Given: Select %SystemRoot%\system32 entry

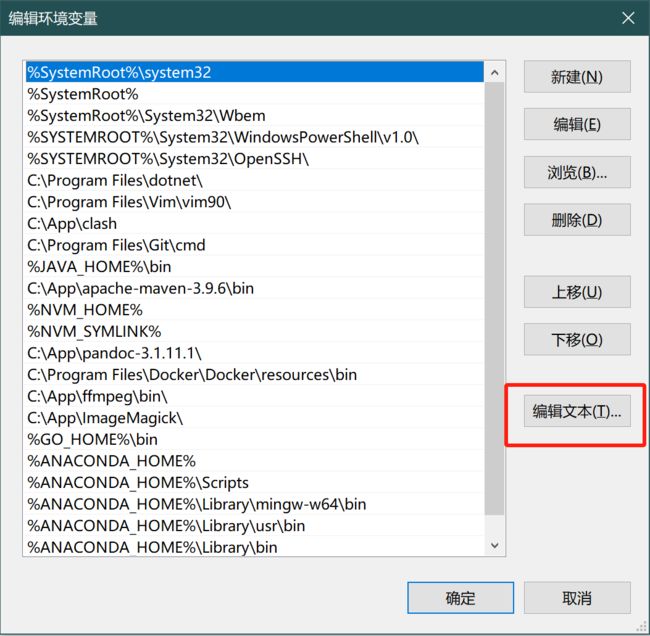Looking at the screenshot, I should coord(254,73).
